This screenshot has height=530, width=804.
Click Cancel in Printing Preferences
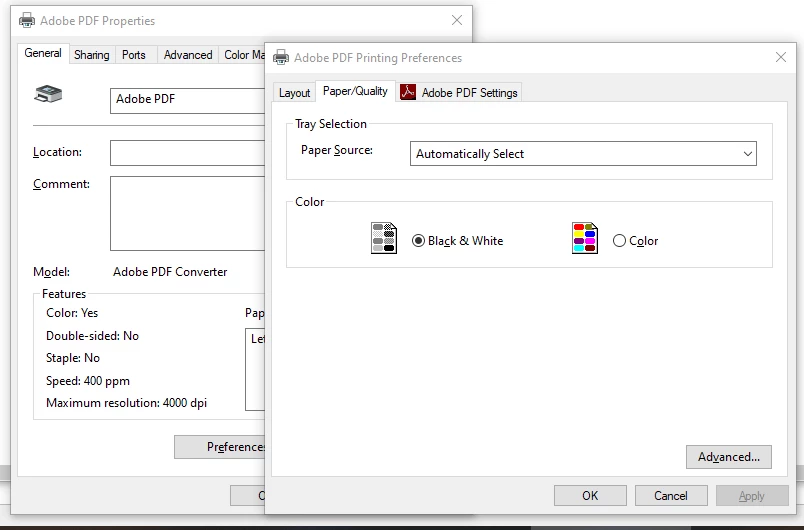(671, 496)
